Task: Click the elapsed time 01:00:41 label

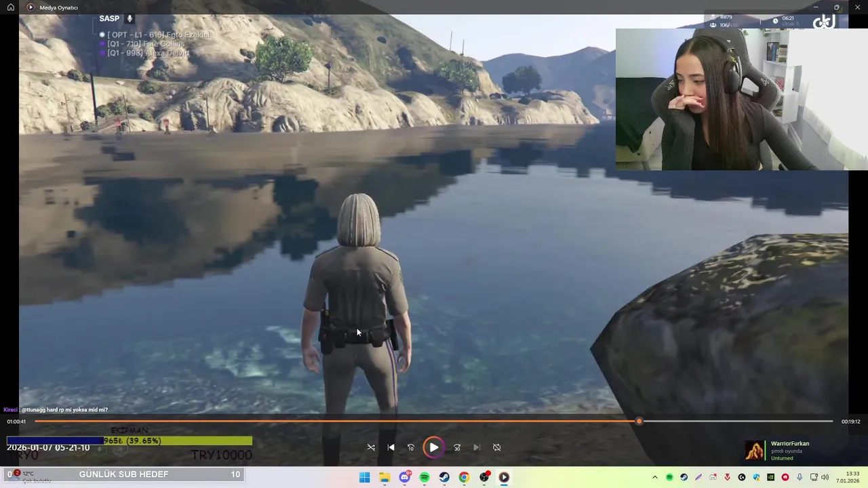Action: click(16, 422)
